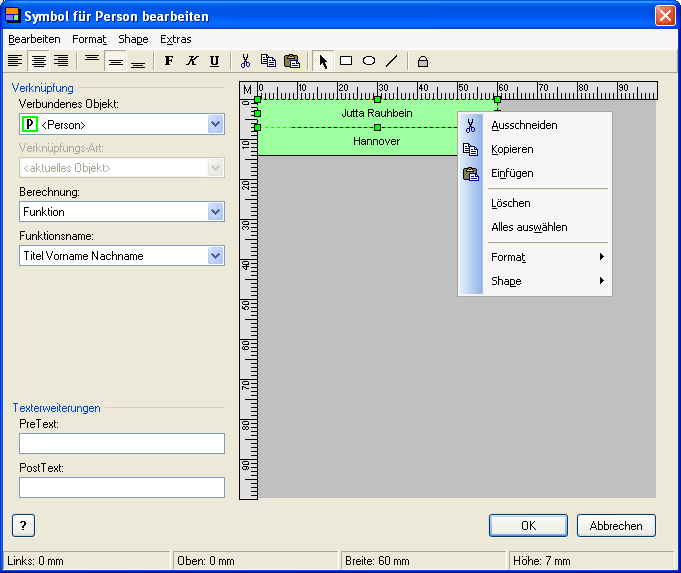Click the scissors cut toolbar icon
Screen dimensions: 681x573
pyautogui.click(x=245, y=61)
